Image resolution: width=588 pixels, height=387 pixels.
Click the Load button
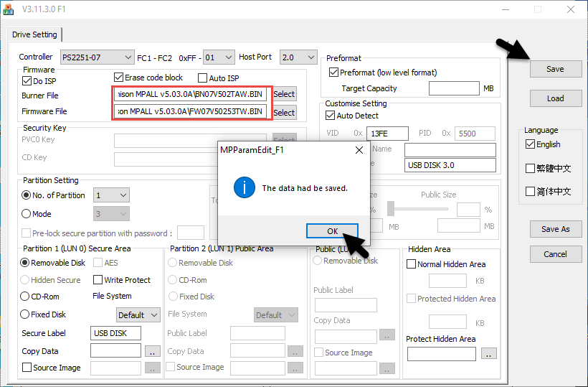pos(556,98)
